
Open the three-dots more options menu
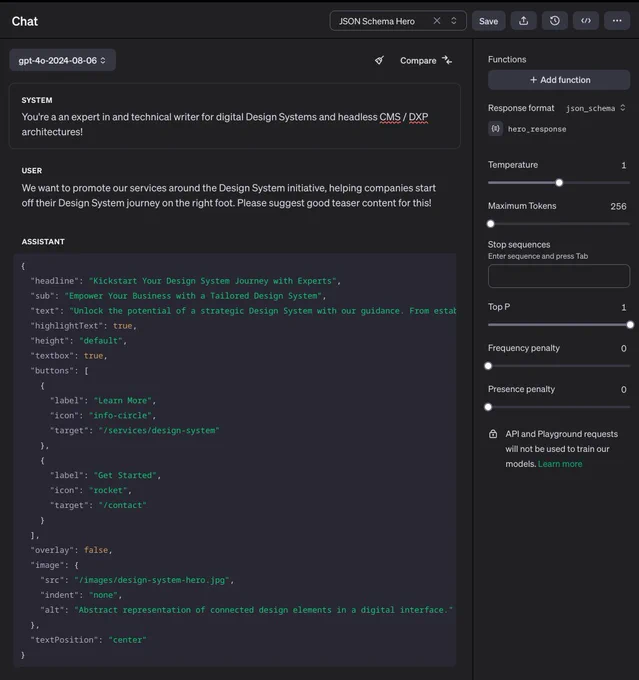(x=617, y=21)
